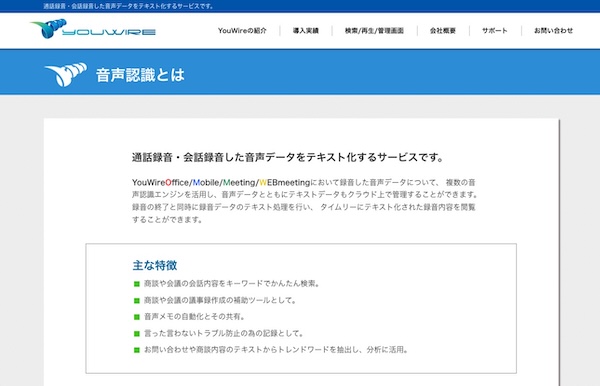Image resolution: width=600 pixels, height=386 pixels.
Task: Click green bullet beside 議事録作成の補助ツール
Action: point(137,301)
